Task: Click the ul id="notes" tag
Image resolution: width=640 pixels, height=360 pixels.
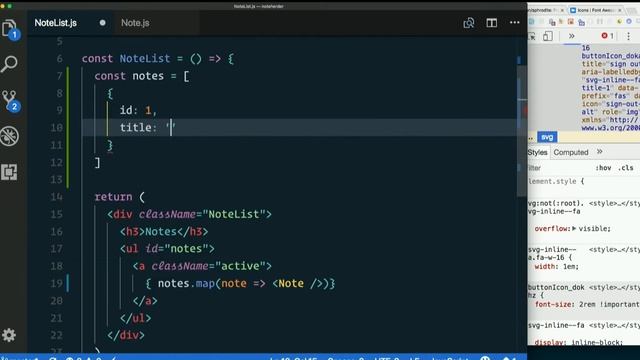Action: (x=167, y=249)
